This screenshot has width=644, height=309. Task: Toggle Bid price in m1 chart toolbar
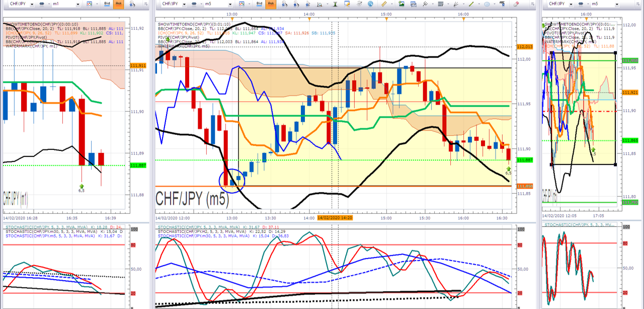107,4
